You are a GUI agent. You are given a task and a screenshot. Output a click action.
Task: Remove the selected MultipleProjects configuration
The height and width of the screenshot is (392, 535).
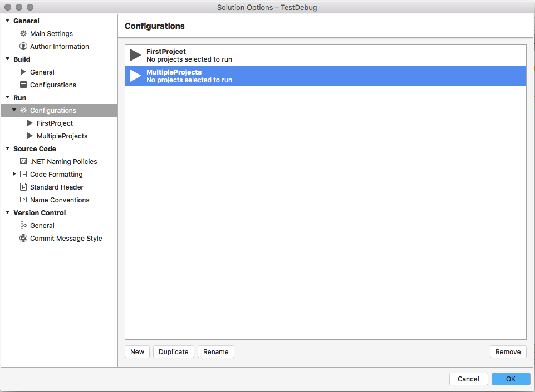(x=508, y=351)
